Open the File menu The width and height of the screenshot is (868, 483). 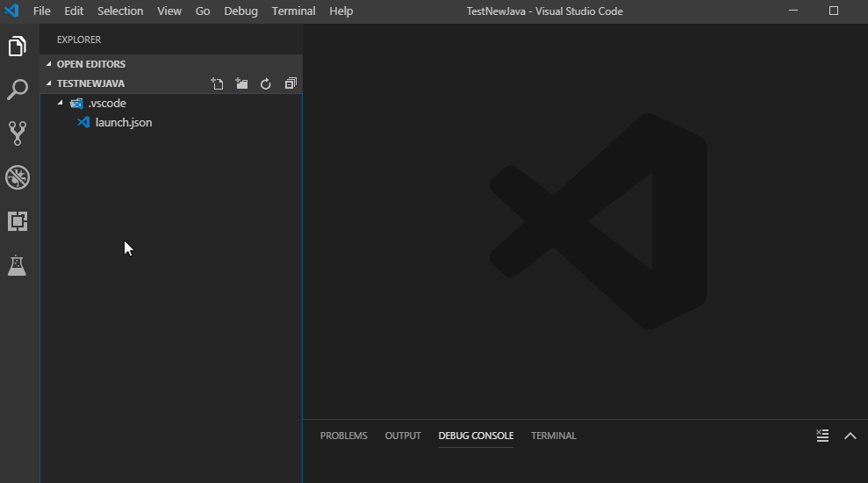tap(41, 11)
